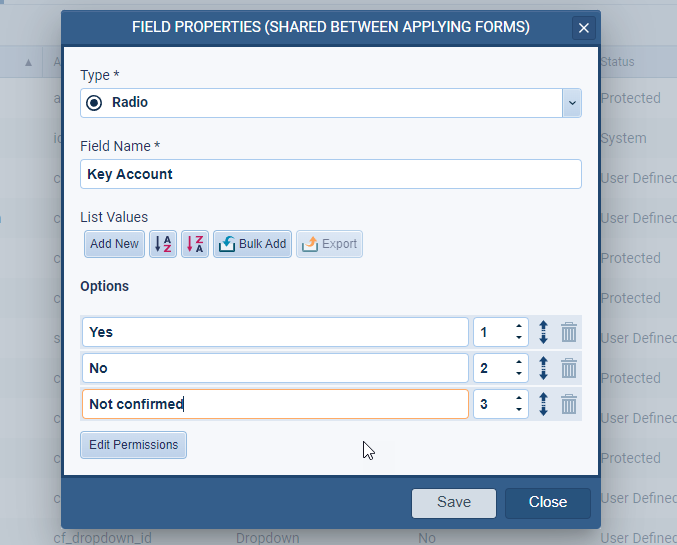Increase the order number of Yes
Image resolution: width=677 pixels, height=545 pixels.
click(519, 326)
